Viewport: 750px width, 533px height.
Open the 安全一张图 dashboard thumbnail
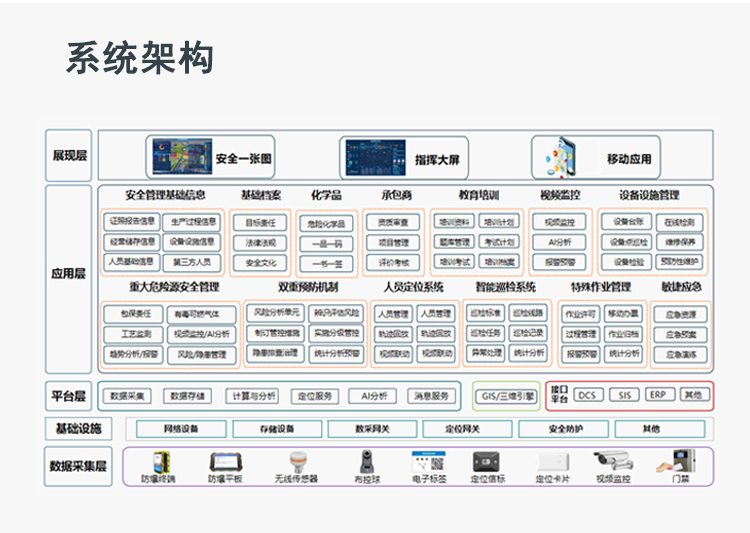tap(182, 156)
